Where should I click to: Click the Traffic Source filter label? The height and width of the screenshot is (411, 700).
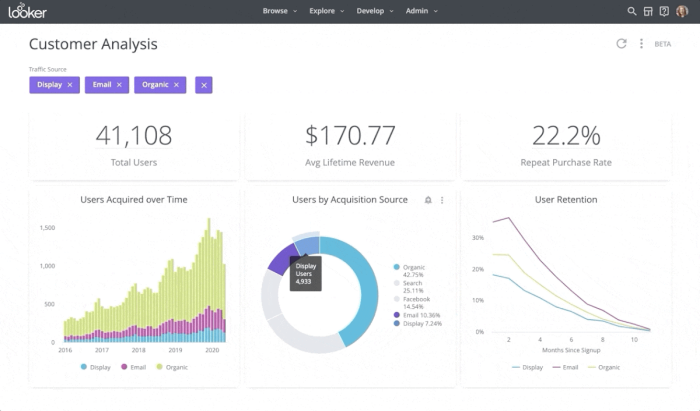tap(48, 69)
